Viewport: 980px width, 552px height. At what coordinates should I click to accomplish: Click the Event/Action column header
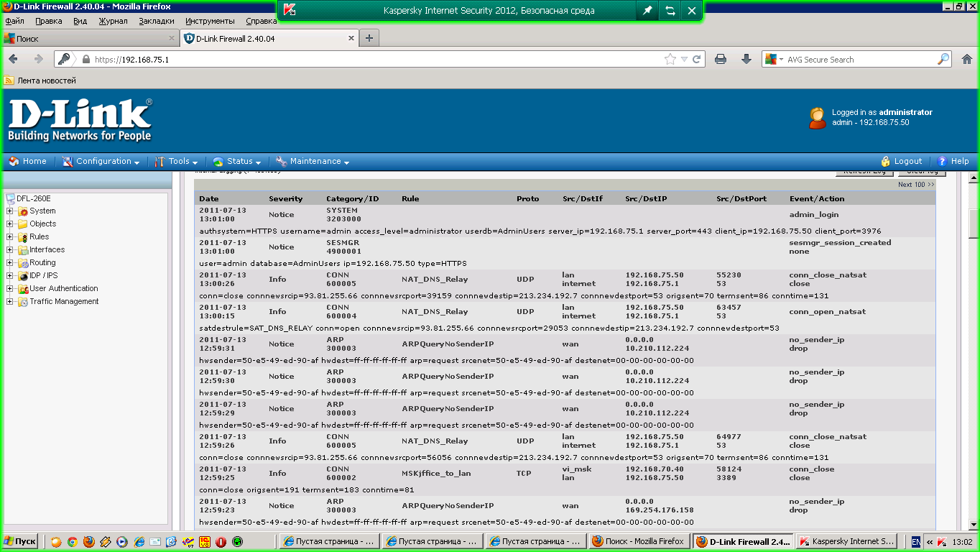point(817,199)
